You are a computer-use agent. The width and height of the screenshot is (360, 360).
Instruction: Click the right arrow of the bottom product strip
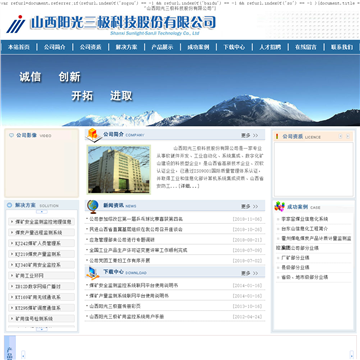tap(351, 354)
